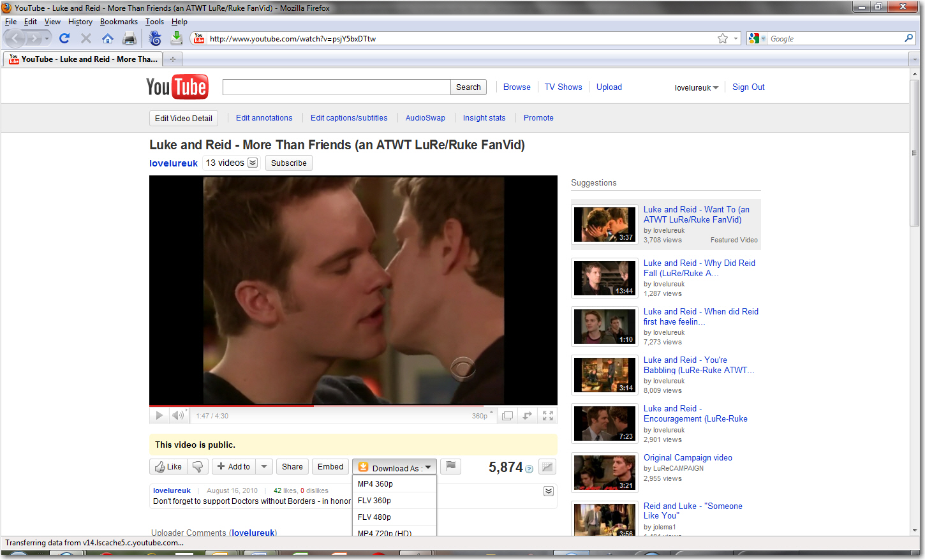Click the Firefox reload page icon
Viewport: 925px width, 560px height.
coord(64,39)
